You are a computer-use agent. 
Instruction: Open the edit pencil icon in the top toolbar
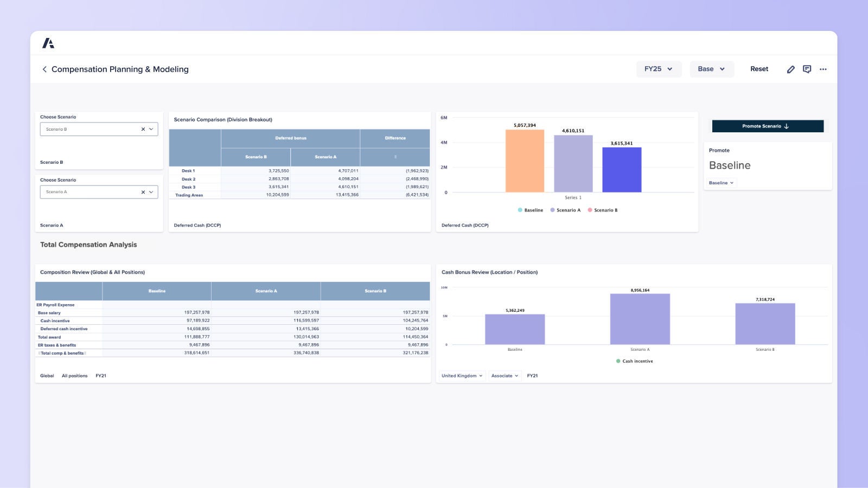pyautogui.click(x=791, y=69)
